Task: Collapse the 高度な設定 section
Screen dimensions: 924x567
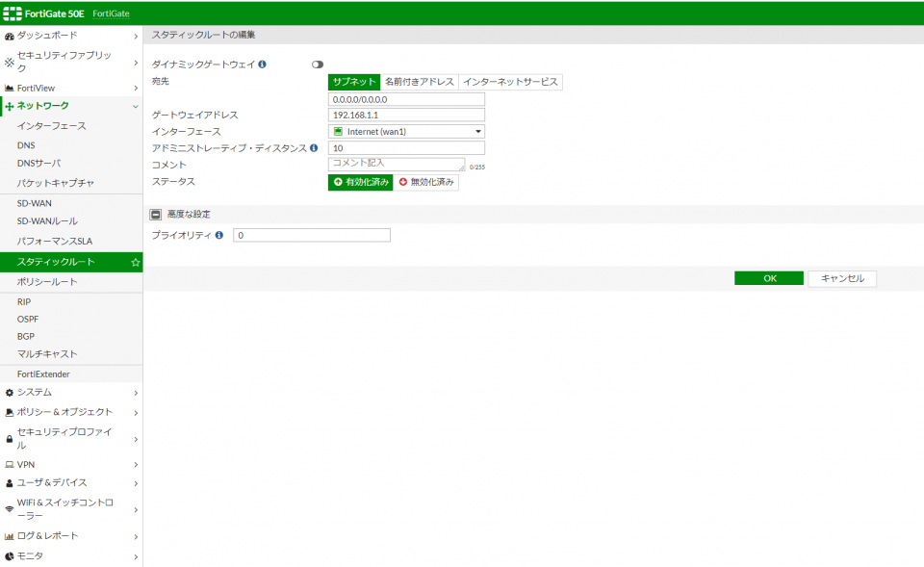Action: pyautogui.click(x=155, y=215)
